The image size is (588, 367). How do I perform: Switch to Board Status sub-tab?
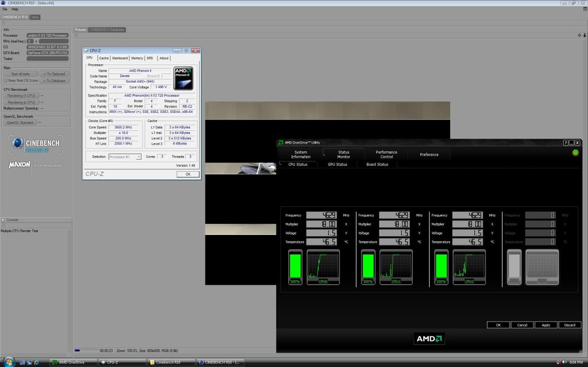pos(377,164)
